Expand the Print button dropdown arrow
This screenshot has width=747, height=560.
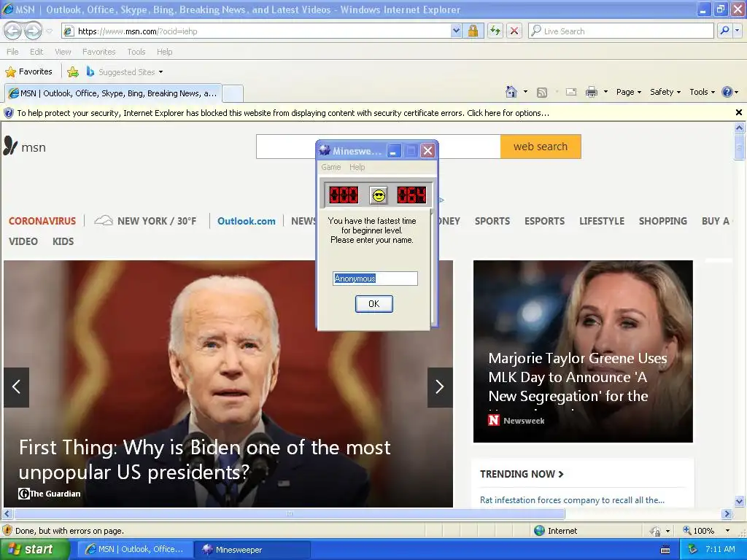pos(605,92)
